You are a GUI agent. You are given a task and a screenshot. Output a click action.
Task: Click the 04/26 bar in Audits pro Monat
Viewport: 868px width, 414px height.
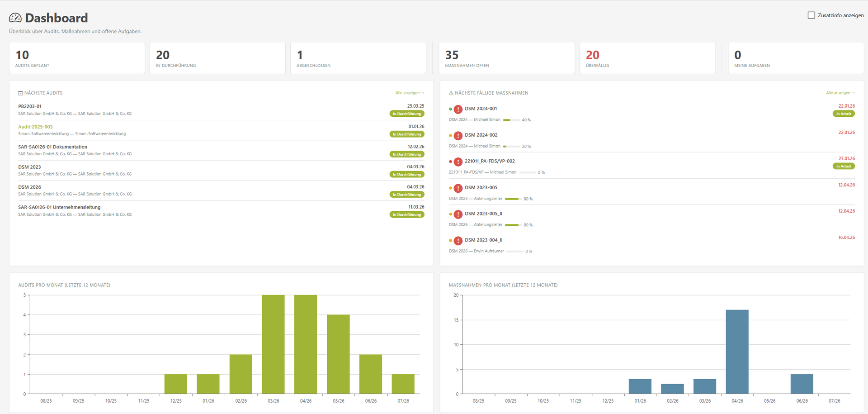[306, 344]
